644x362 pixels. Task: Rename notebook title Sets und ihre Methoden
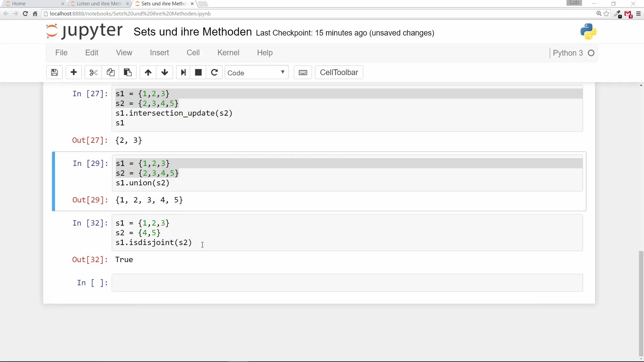point(193,32)
